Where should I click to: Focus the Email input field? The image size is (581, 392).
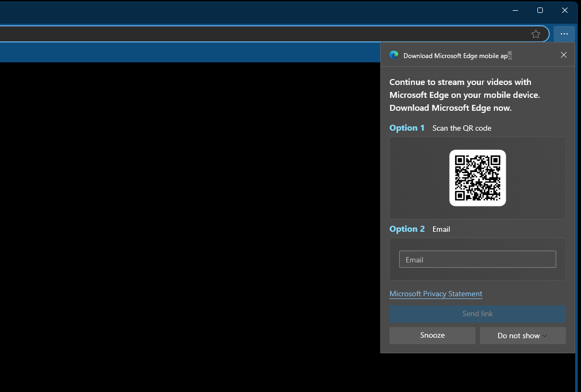[477, 259]
